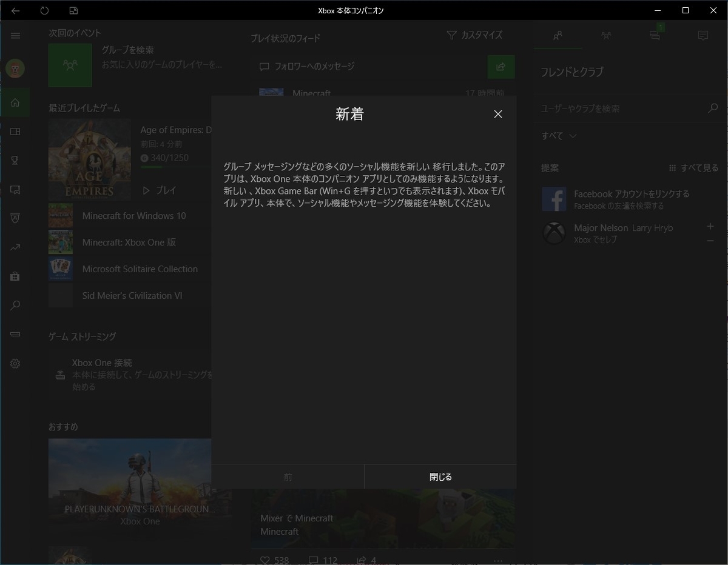Open Captures icon in sidebar
The width and height of the screenshot is (728, 565).
pyautogui.click(x=15, y=190)
